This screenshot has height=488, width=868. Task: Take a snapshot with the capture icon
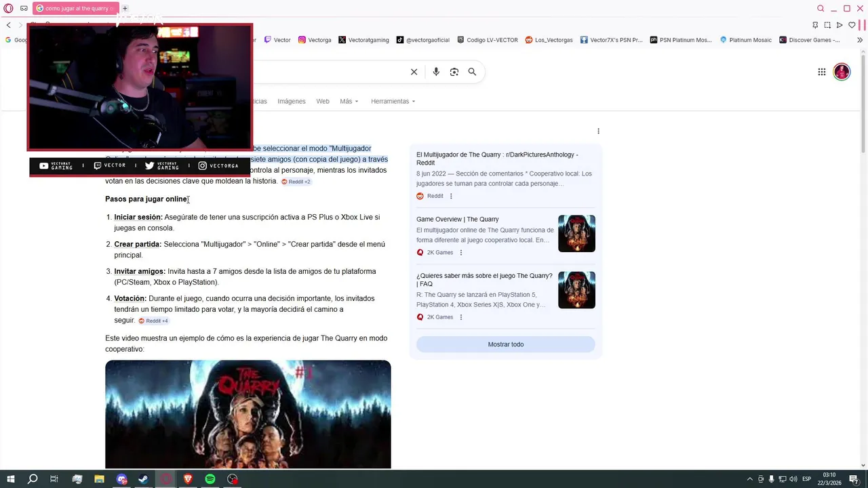(x=827, y=25)
